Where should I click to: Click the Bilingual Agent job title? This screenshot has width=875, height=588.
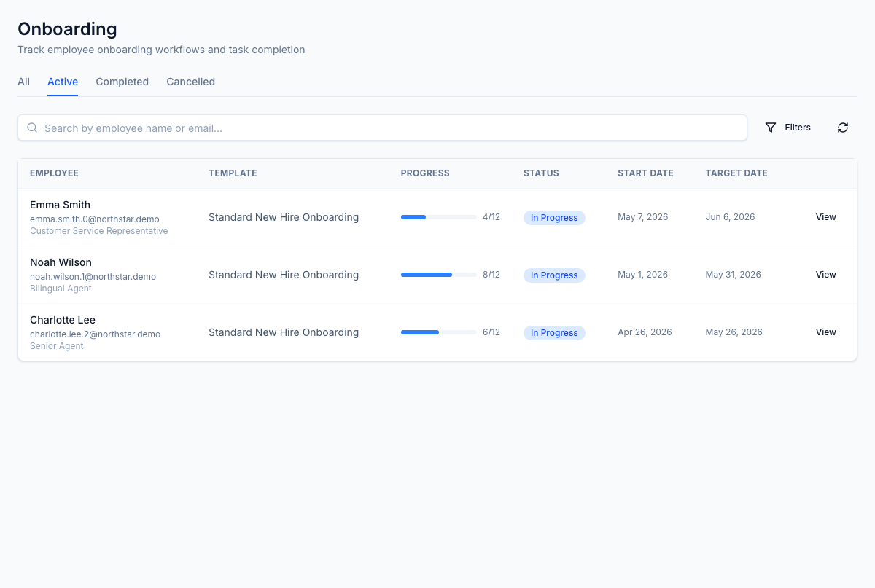[61, 289]
